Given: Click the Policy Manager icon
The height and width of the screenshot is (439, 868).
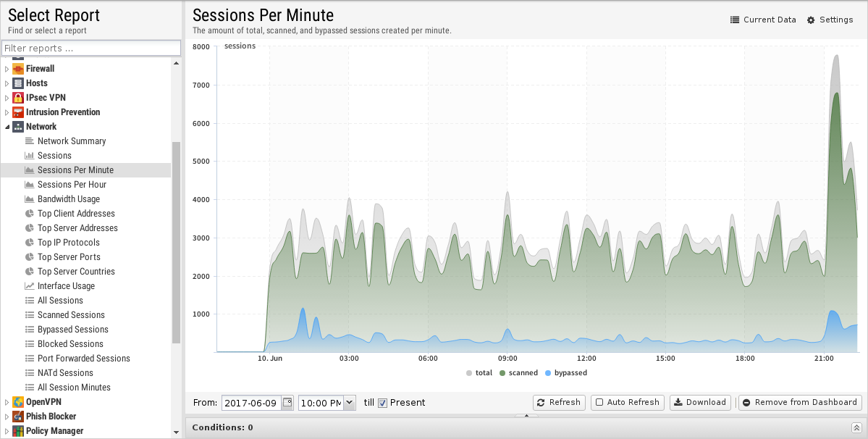Looking at the screenshot, I should coord(18,431).
